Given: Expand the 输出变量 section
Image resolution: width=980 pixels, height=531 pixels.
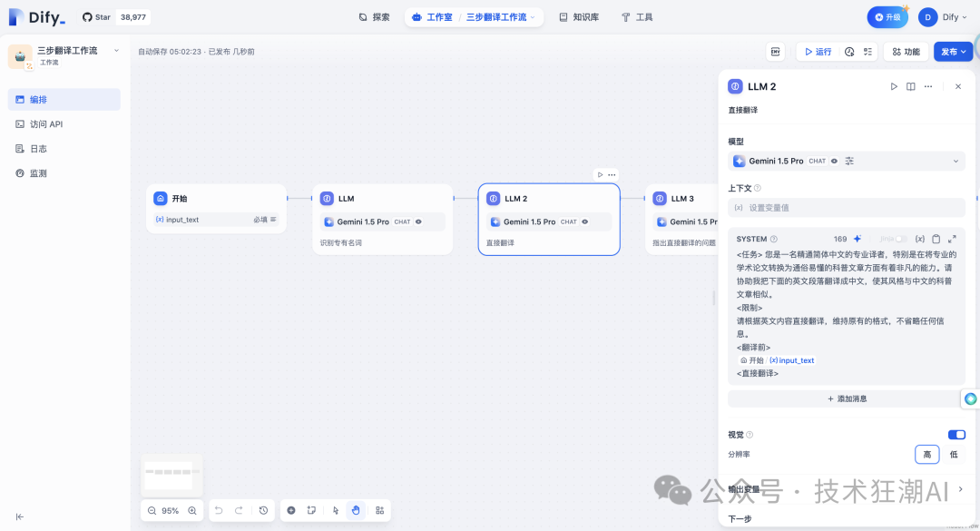Looking at the screenshot, I should click(847, 489).
